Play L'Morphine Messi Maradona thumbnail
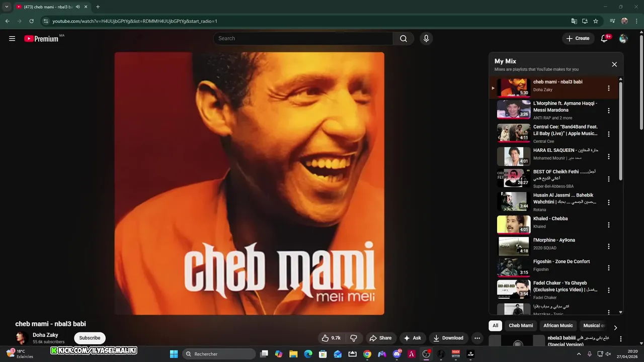The image size is (644, 362). (x=514, y=109)
